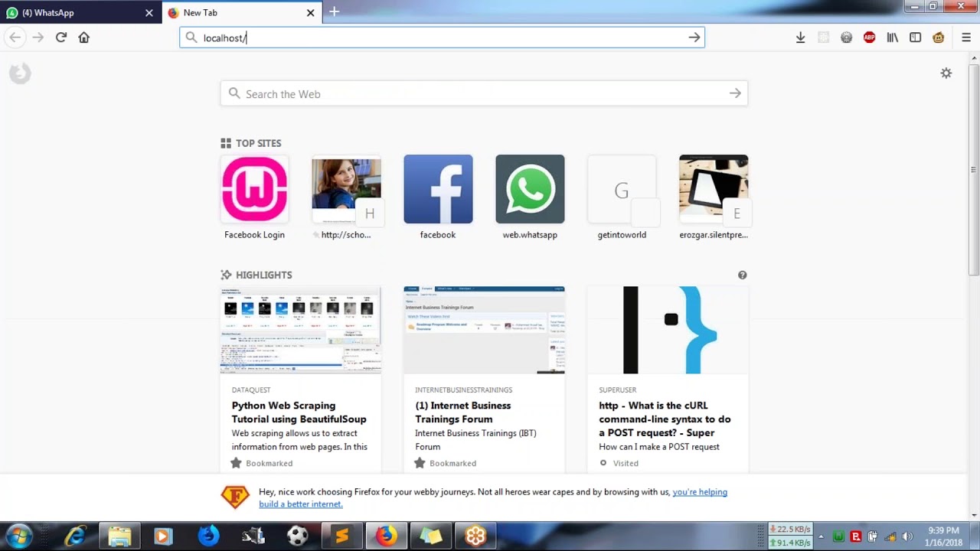
Task: Open the http://scho... top site tile
Action: 346,197
